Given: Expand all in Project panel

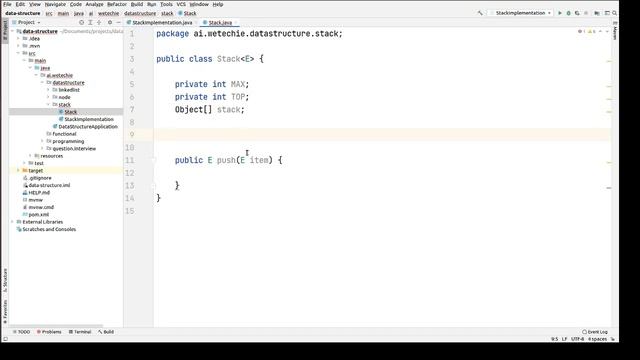Looking at the screenshot, I should pos(90,22).
